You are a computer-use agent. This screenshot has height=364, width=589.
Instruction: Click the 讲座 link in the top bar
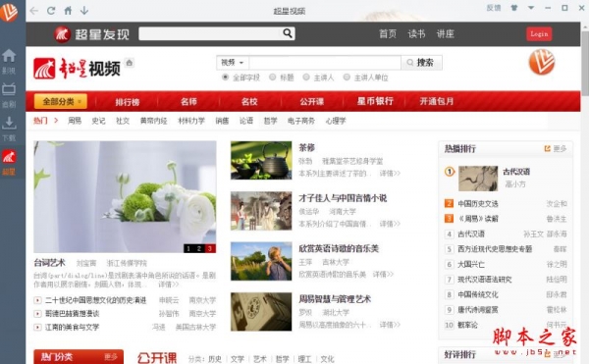click(x=445, y=34)
